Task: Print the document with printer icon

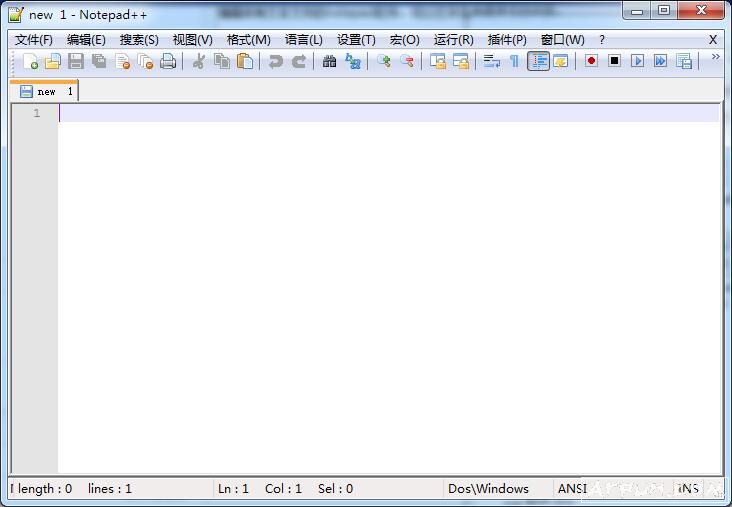Action: pyautogui.click(x=168, y=61)
